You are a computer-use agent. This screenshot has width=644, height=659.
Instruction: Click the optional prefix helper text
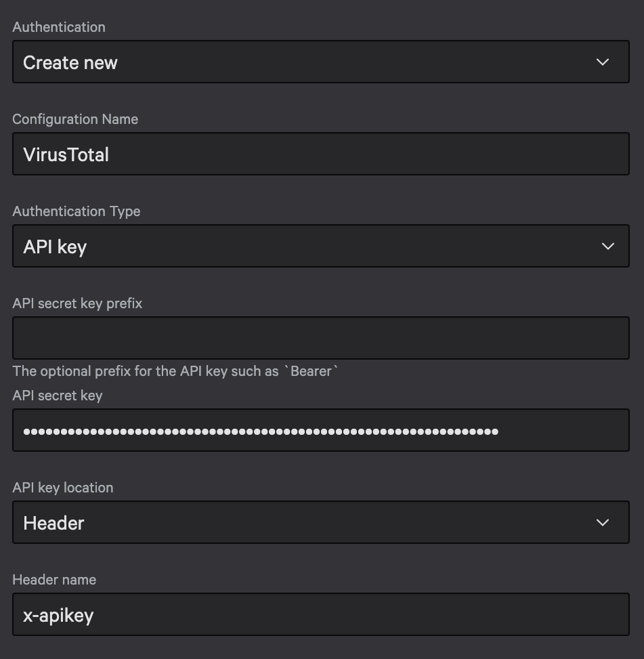(146, 371)
